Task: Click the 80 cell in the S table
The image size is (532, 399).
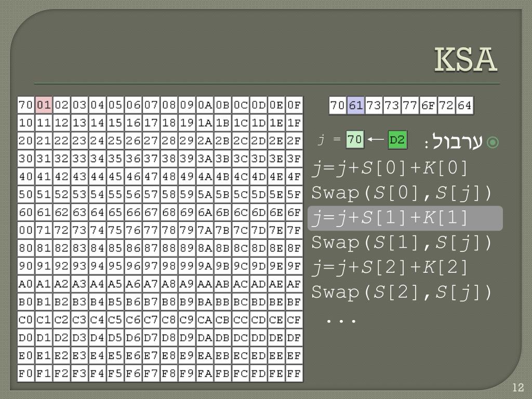Action: [x=26, y=248]
